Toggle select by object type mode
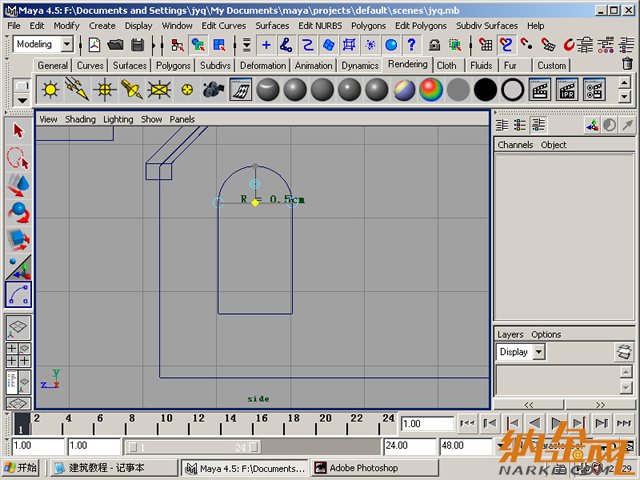640x480 pixels. (x=198, y=44)
